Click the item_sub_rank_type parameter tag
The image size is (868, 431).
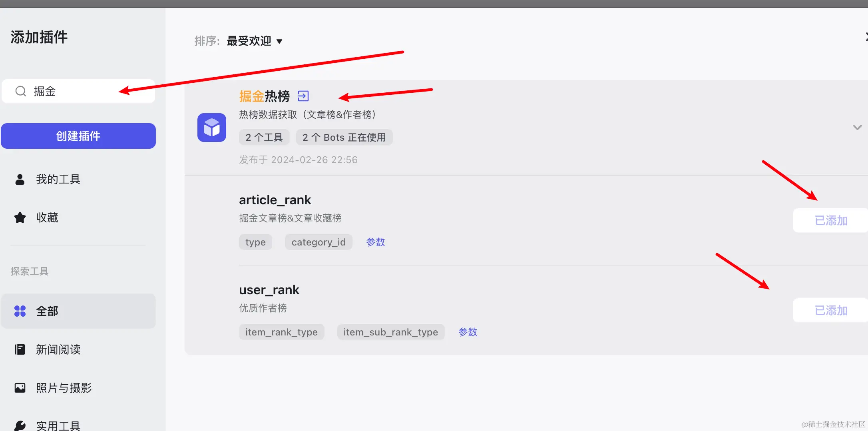pyautogui.click(x=391, y=332)
